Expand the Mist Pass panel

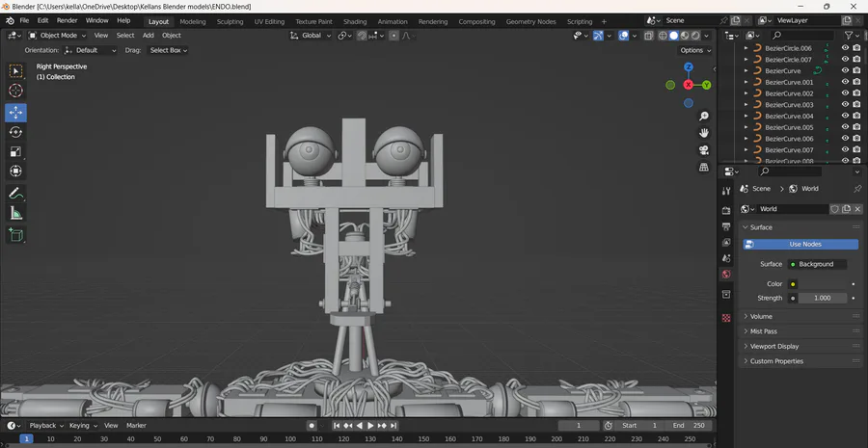[801, 331]
